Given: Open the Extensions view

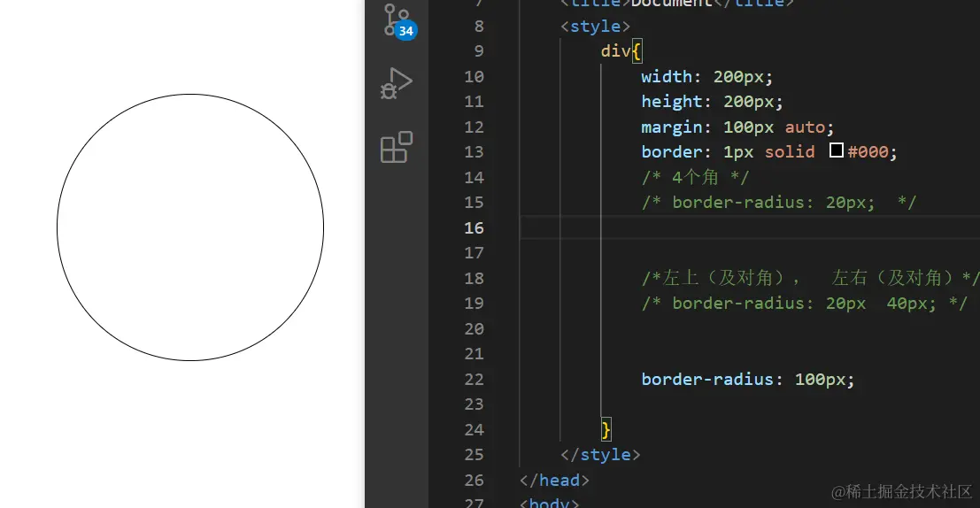Looking at the screenshot, I should tap(397, 148).
